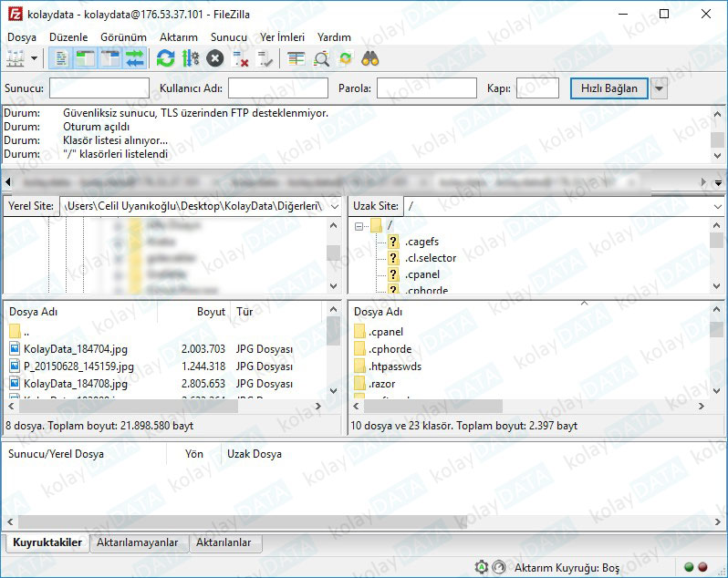Open the Site Manager dropdown arrow
This screenshot has height=578, width=728.
(34, 59)
